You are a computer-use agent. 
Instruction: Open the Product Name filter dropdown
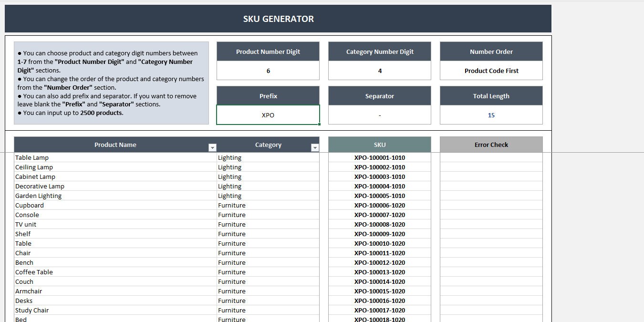pyautogui.click(x=212, y=147)
